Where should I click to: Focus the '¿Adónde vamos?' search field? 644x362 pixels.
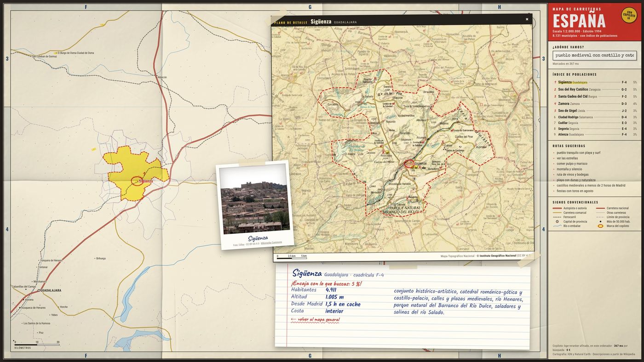pyautogui.click(x=594, y=55)
